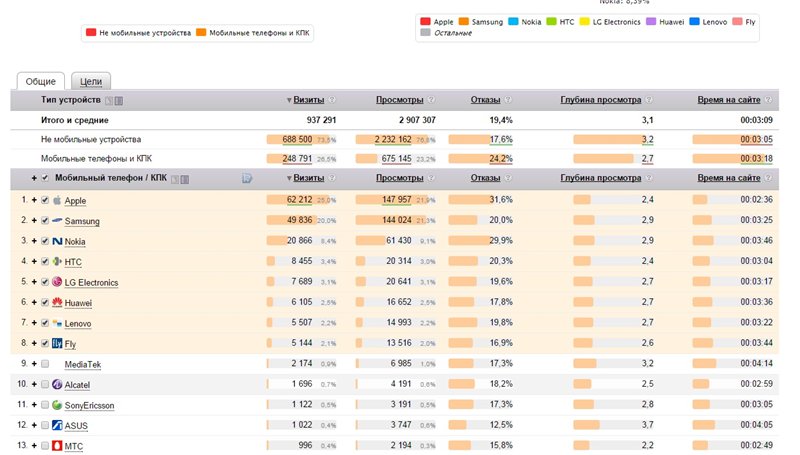The height and width of the screenshot is (455, 800).
Task: Click the red Apple legend color swatch
Action: point(426,21)
